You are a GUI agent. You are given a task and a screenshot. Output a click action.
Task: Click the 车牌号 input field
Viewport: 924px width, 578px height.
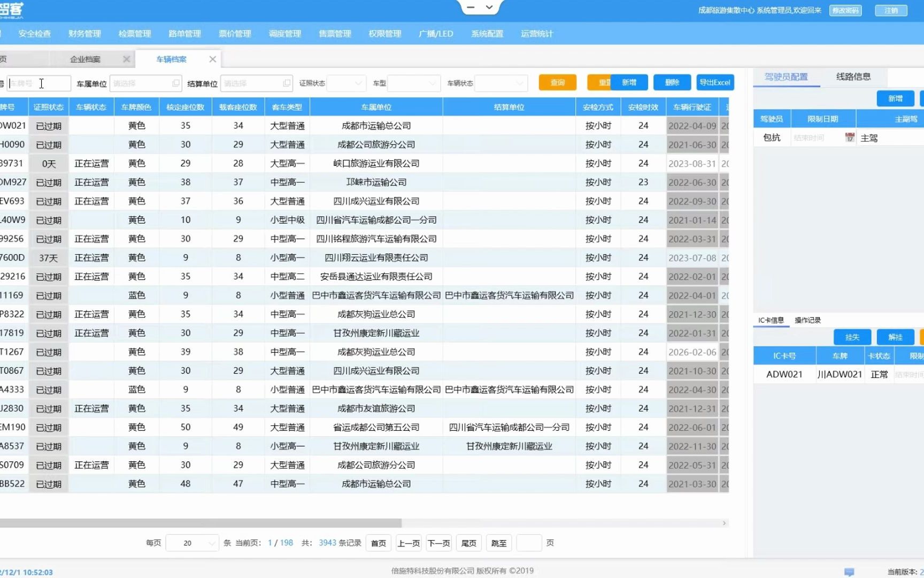click(40, 83)
